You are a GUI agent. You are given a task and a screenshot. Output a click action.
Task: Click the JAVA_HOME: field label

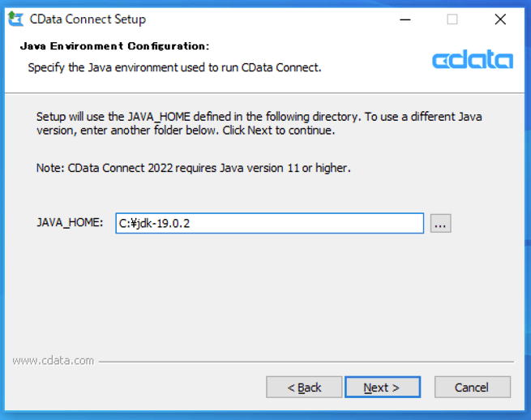(70, 223)
